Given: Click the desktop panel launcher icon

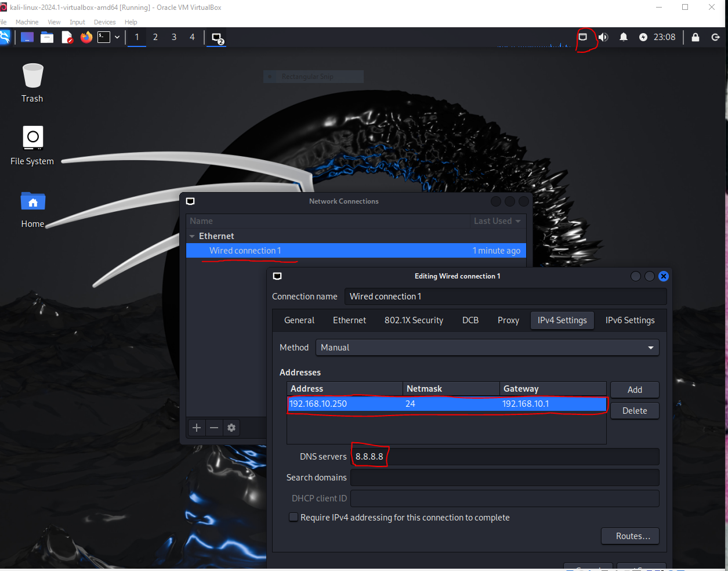Looking at the screenshot, I should pyautogui.click(x=27, y=37).
